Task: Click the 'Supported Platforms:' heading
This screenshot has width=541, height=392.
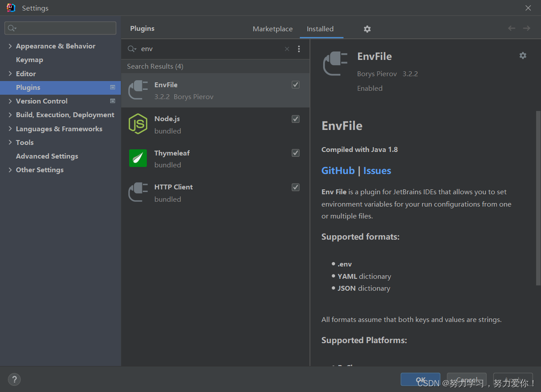Action: pos(364,340)
